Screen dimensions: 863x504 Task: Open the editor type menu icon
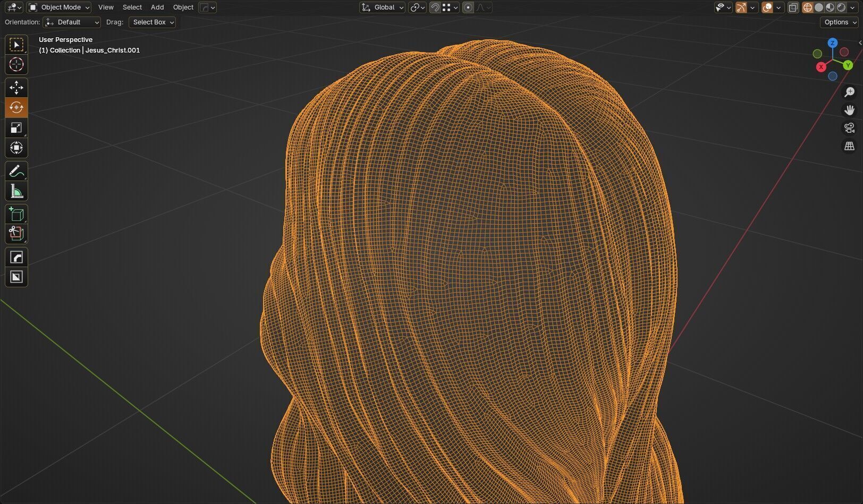[x=13, y=7]
